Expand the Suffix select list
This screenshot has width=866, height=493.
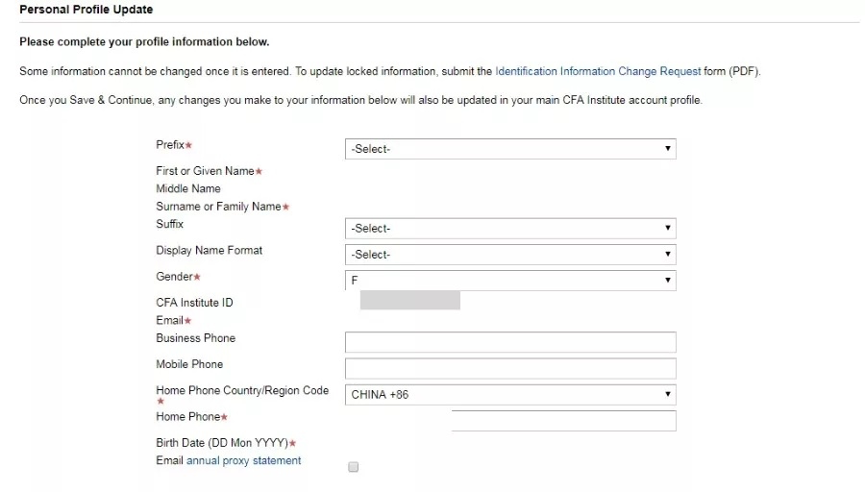pos(510,228)
